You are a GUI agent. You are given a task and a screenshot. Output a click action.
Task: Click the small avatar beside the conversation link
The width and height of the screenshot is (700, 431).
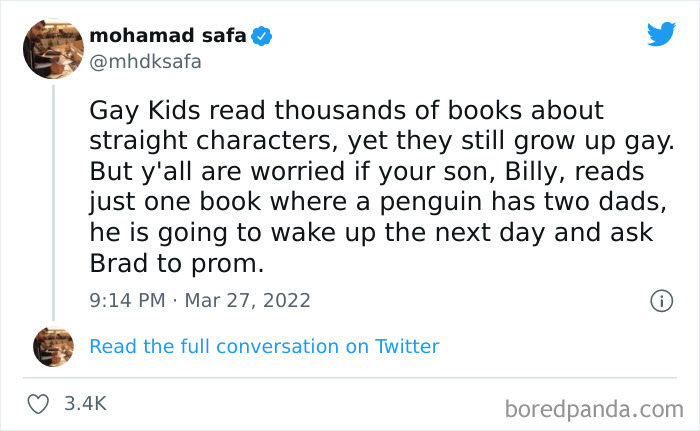54,346
